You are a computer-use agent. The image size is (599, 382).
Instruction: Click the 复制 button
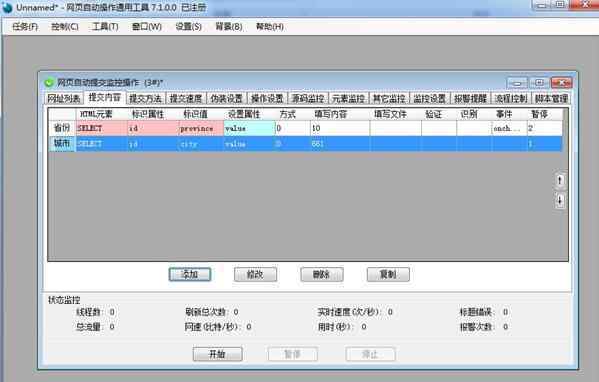click(x=388, y=274)
